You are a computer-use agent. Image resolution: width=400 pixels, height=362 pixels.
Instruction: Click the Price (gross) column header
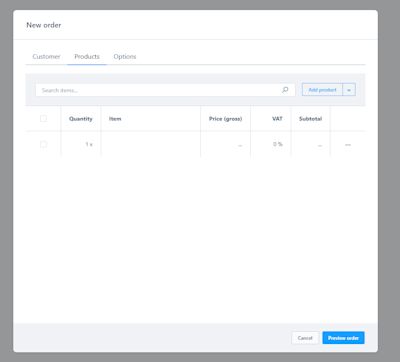click(226, 119)
